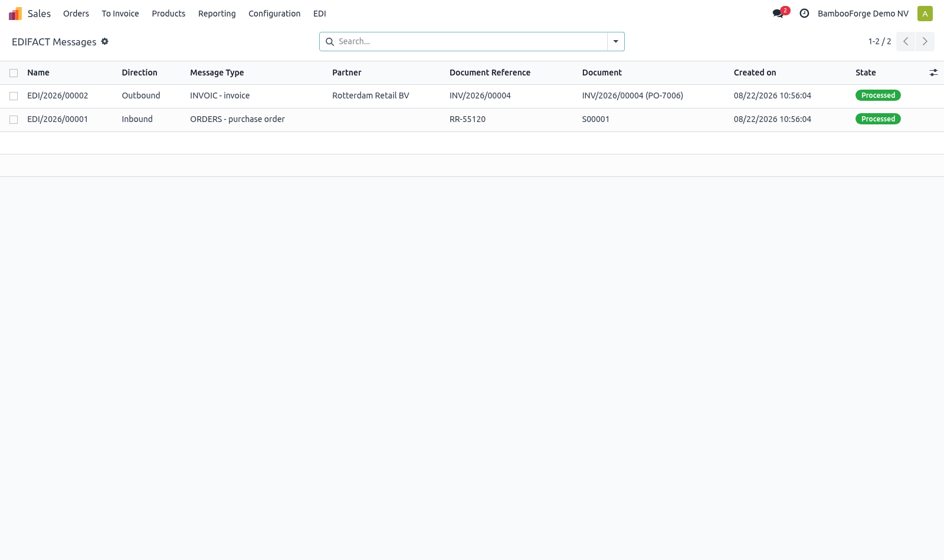
Task: Go to previous page of records
Action: (x=906, y=41)
